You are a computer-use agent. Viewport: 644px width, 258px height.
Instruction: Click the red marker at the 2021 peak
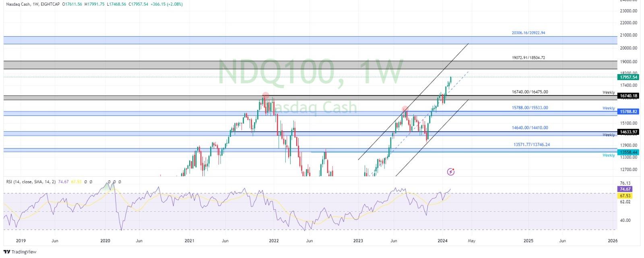click(x=265, y=95)
